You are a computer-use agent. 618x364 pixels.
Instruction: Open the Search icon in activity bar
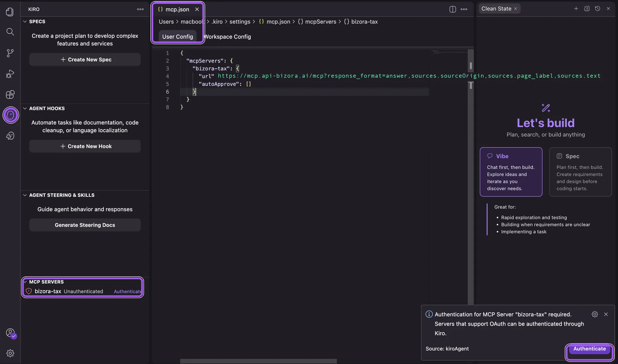click(x=10, y=32)
